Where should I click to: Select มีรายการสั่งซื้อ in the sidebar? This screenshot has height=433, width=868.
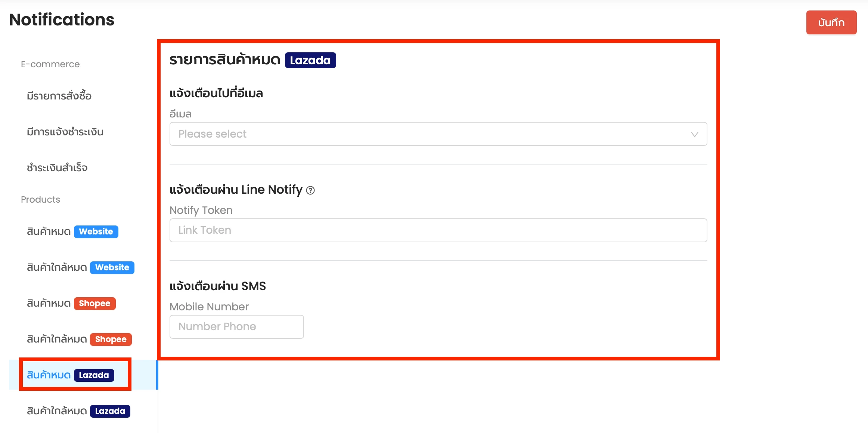tap(59, 96)
